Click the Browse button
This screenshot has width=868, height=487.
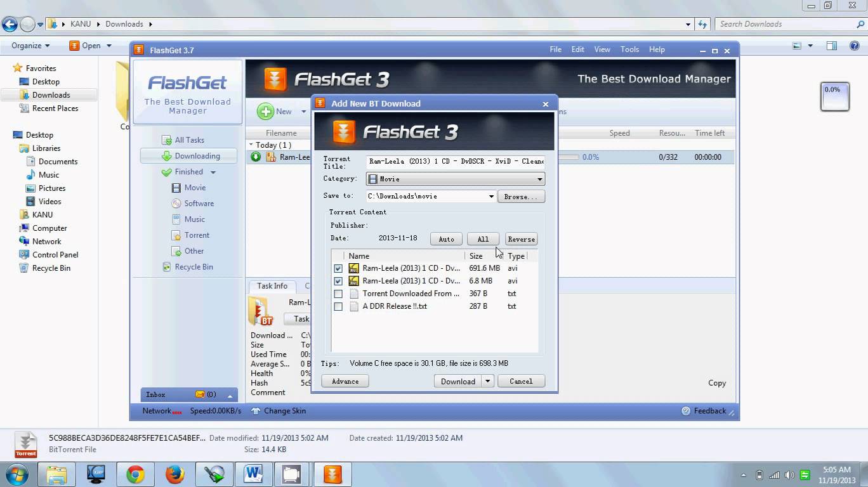521,197
